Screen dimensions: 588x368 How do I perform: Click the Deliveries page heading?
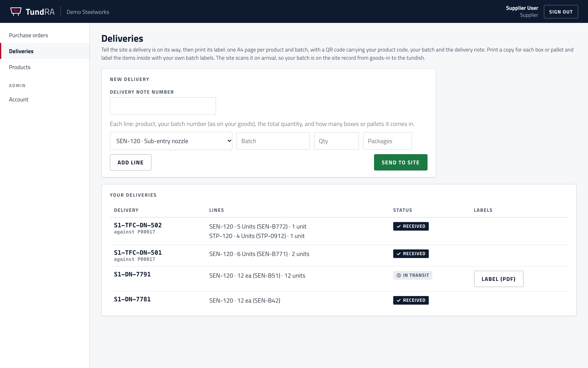coord(122,38)
